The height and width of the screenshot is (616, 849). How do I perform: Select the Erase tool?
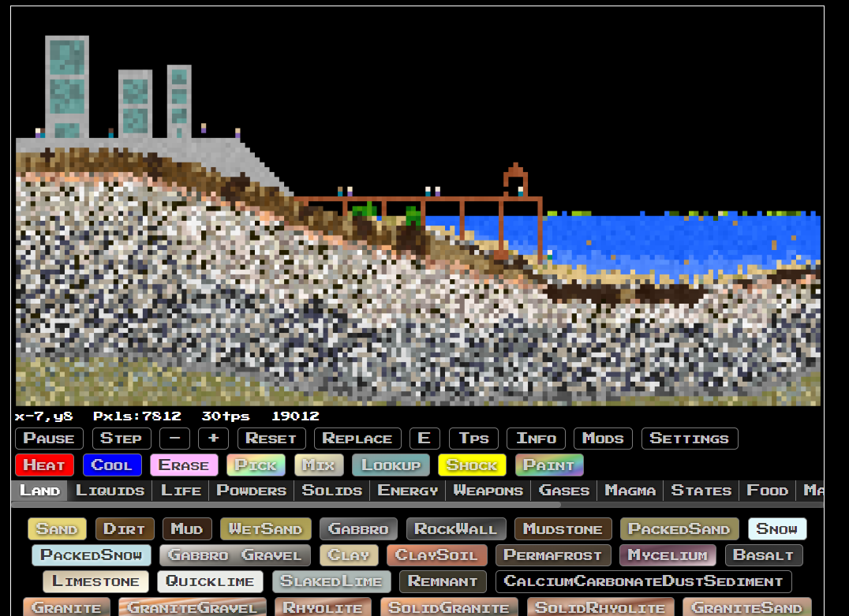click(184, 465)
